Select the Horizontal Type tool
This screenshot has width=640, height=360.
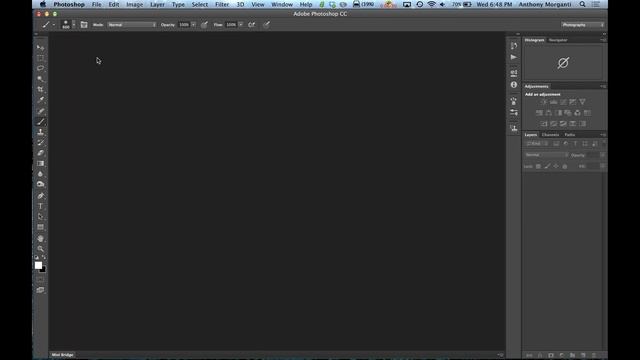point(40,206)
